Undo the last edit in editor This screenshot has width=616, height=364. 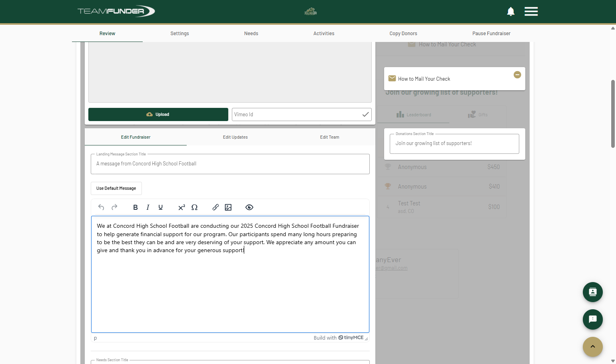[101, 207]
